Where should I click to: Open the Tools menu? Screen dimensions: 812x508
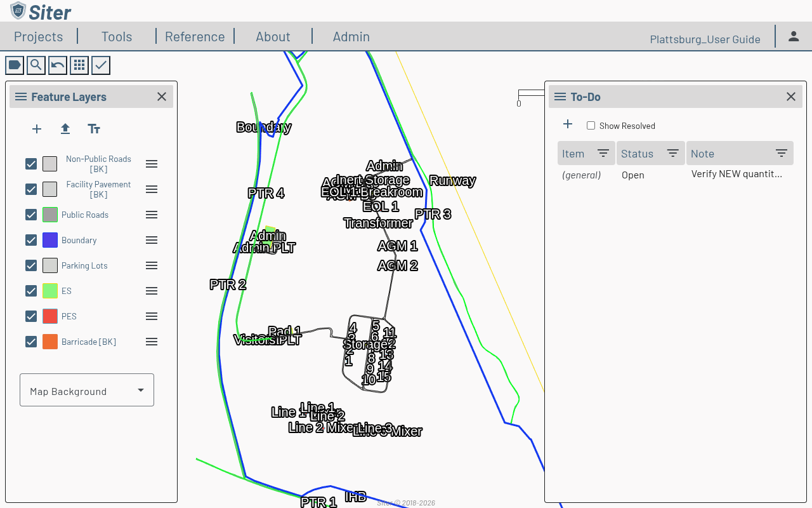click(117, 36)
